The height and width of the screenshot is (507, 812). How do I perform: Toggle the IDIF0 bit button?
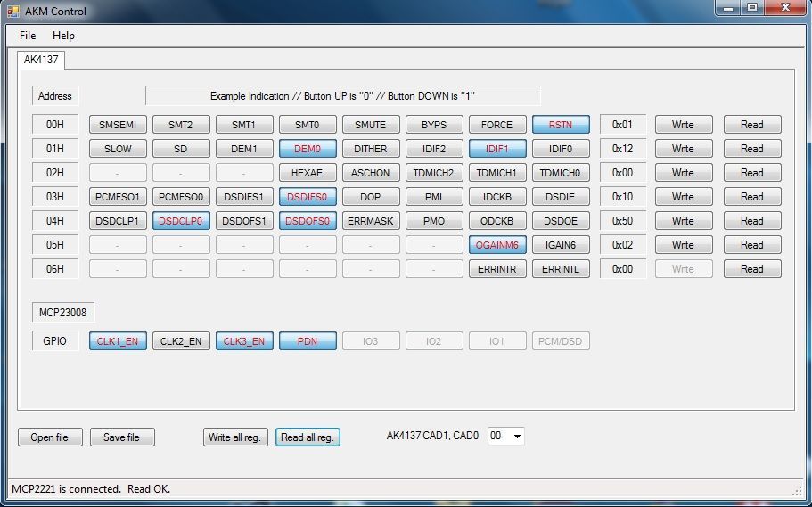pyautogui.click(x=561, y=149)
